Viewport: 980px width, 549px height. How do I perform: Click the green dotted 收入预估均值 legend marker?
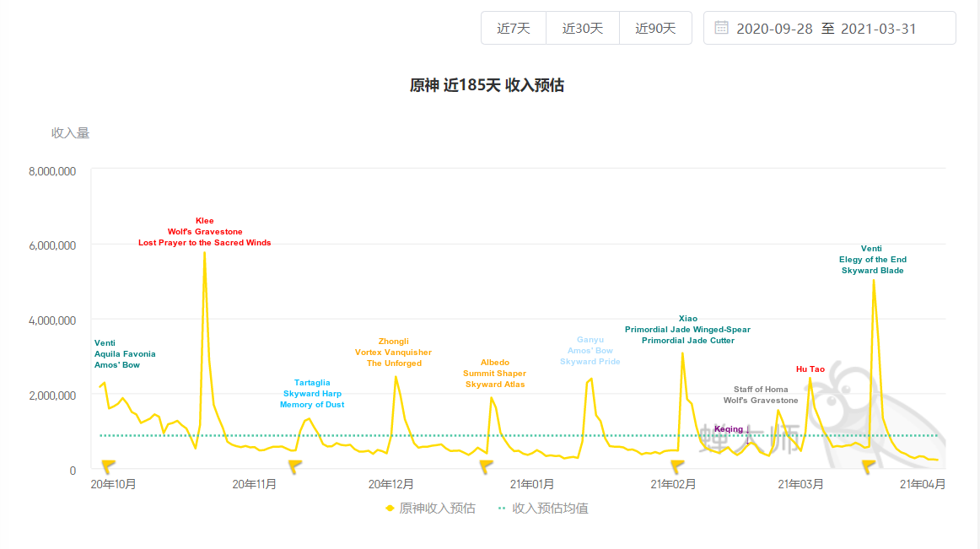tap(501, 509)
